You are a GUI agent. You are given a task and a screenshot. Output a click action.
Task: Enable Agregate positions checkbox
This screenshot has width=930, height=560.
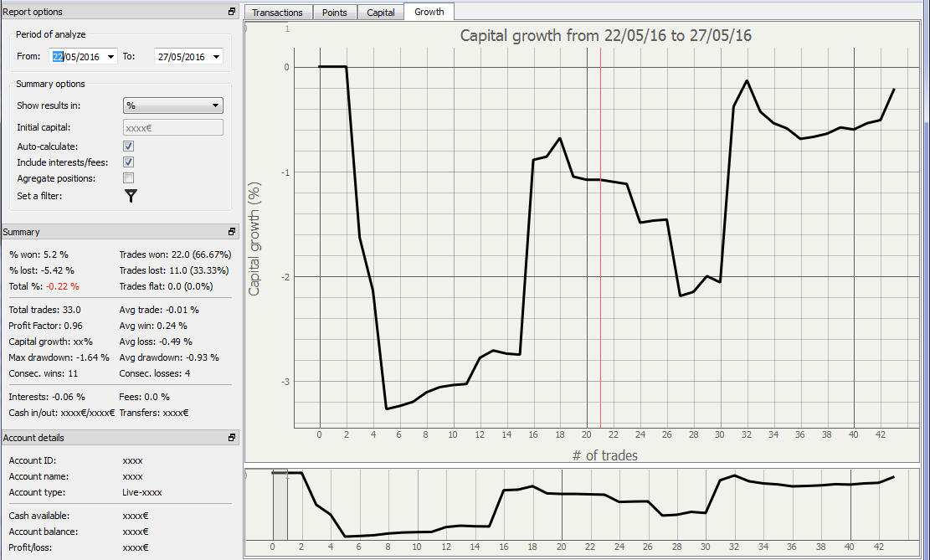(128, 178)
